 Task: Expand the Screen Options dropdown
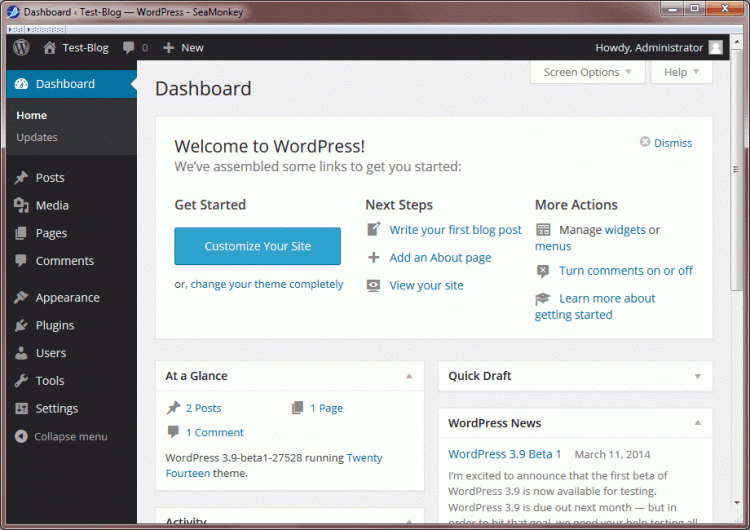(x=587, y=72)
